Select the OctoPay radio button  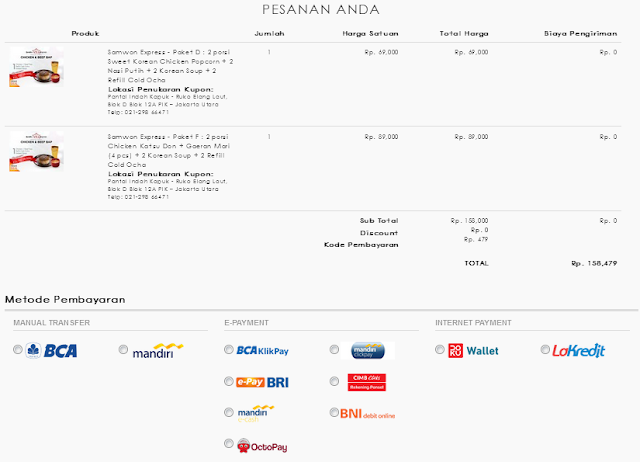[229, 444]
